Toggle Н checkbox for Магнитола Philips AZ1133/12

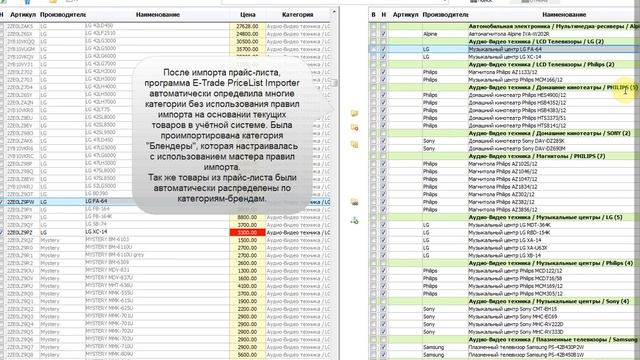click(x=383, y=72)
